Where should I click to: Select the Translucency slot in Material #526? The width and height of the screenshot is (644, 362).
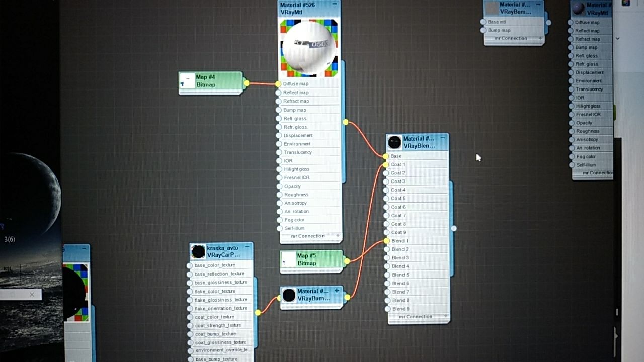310,152
